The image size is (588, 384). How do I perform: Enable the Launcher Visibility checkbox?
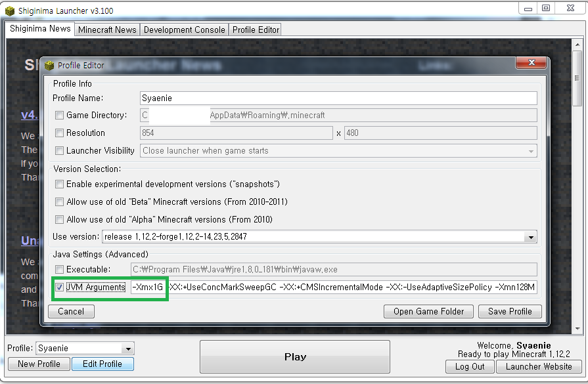click(59, 150)
